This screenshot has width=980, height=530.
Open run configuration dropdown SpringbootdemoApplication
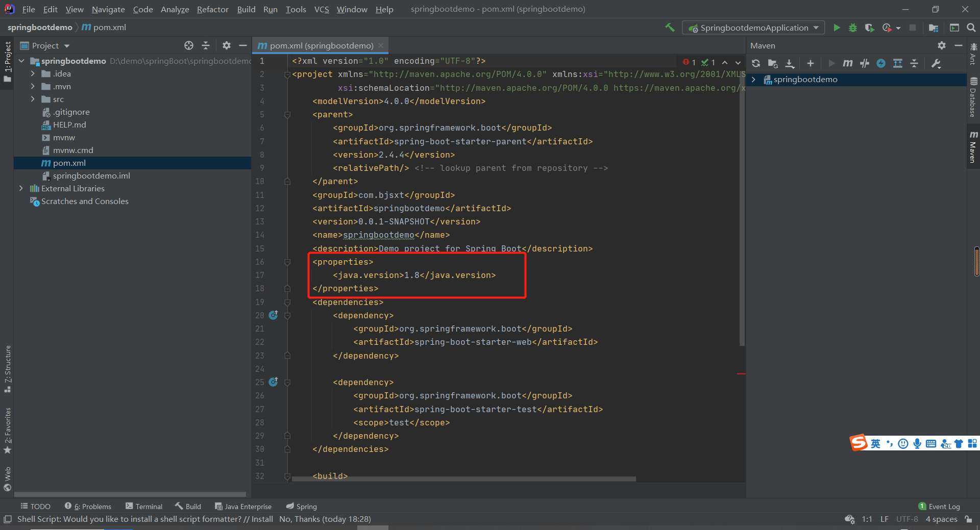point(753,28)
